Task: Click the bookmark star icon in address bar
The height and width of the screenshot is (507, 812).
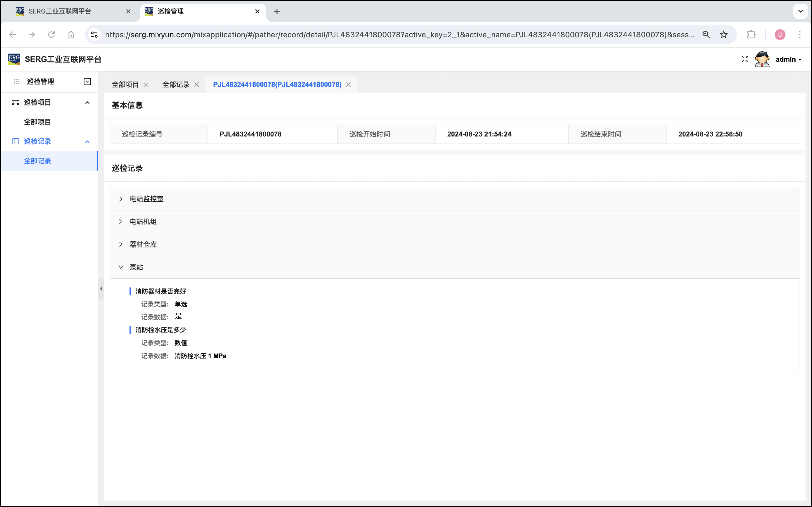Action: point(723,34)
